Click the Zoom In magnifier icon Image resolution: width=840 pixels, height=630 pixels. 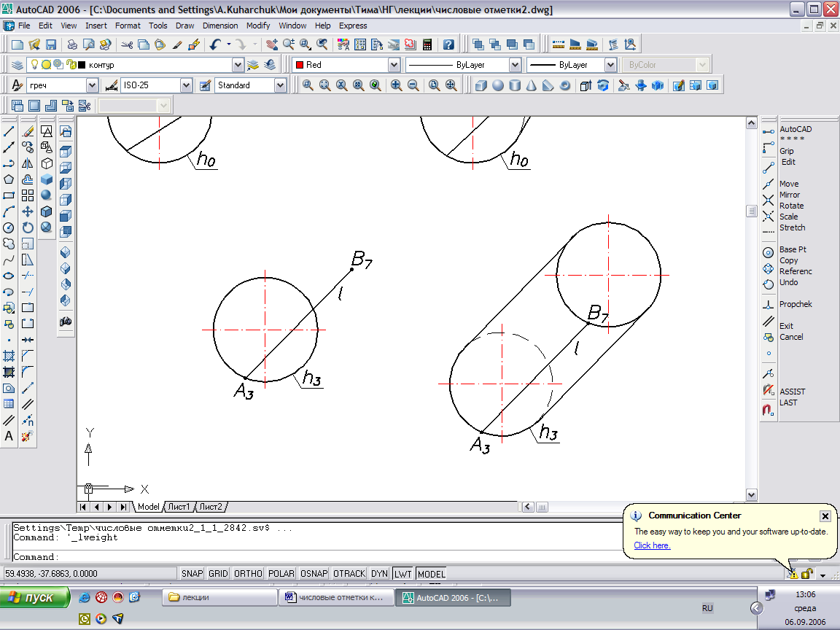click(x=396, y=85)
